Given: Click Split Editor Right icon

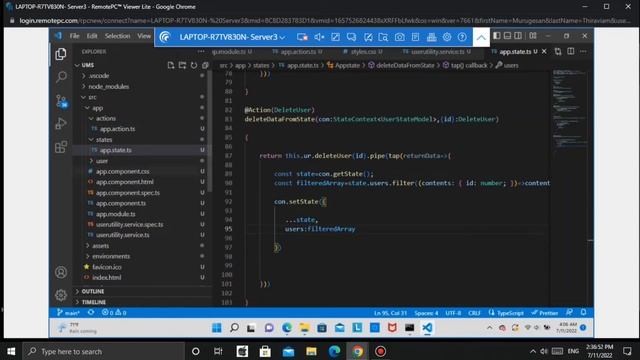Looking at the screenshot, I should (571, 51).
